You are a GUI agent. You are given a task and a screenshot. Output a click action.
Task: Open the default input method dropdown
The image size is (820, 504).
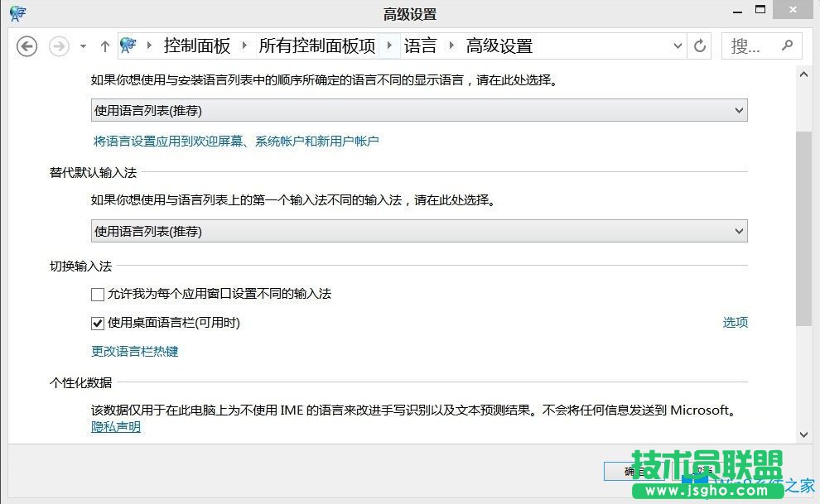[417, 231]
